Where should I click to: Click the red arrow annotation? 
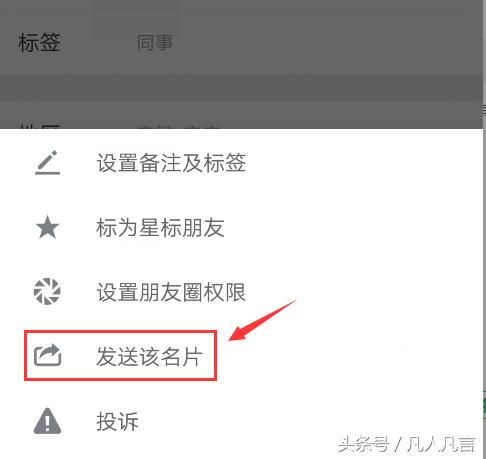pyautogui.click(x=262, y=321)
